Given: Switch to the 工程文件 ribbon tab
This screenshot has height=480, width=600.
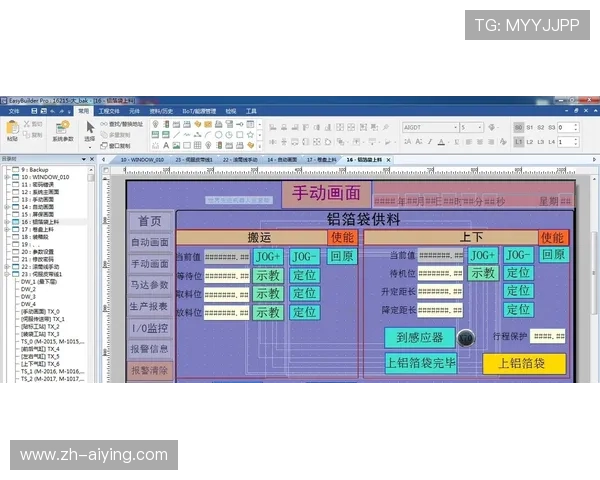Looking at the screenshot, I should pos(109,111).
